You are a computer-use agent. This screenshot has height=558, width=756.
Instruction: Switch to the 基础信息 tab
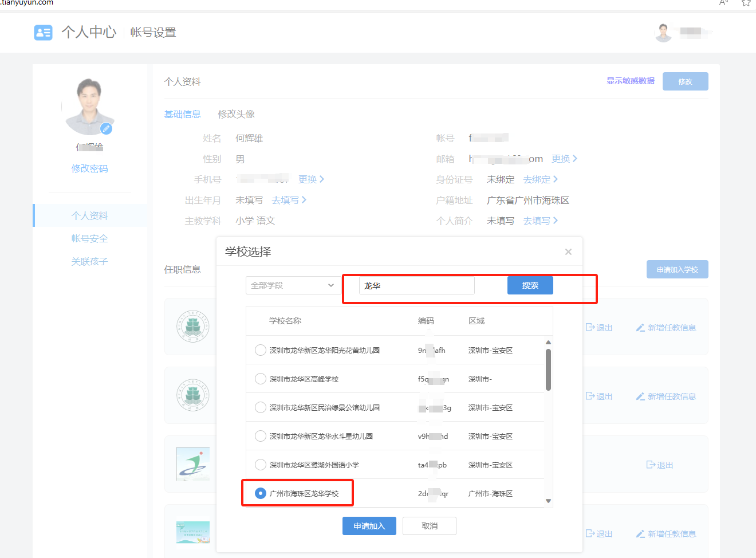(x=183, y=114)
